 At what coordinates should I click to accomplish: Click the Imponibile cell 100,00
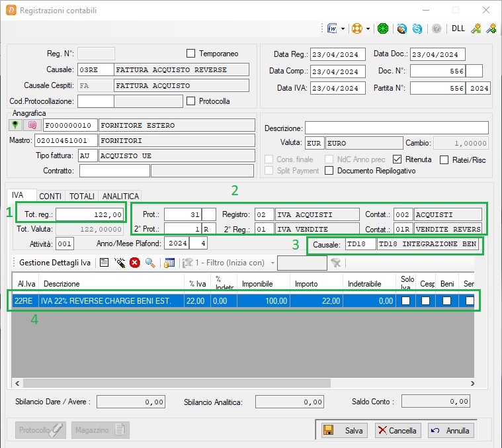pyautogui.click(x=263, y=300)
